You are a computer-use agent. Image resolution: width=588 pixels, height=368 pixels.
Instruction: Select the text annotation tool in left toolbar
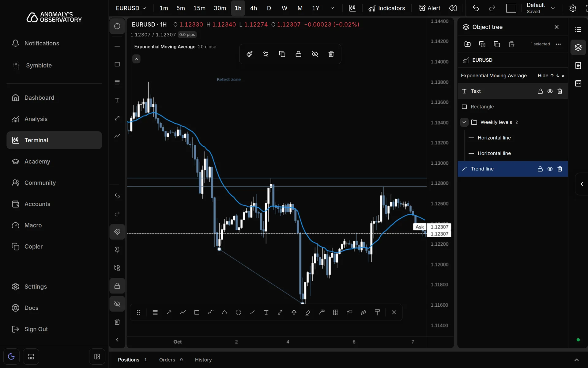(x=117, y=100)
